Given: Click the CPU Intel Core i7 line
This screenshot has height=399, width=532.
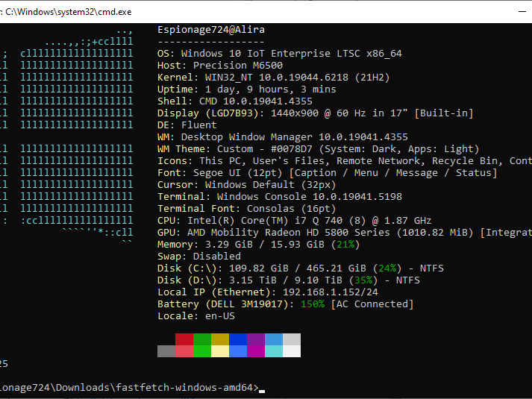Looking at the screenshot, I should coord(294,220).
